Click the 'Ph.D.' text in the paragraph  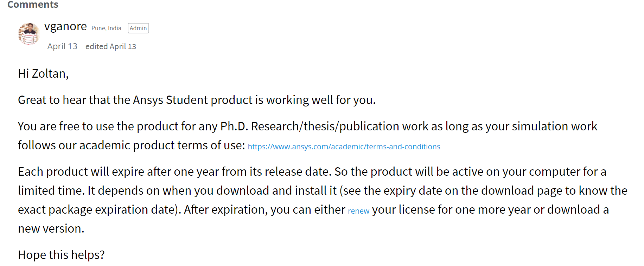tap(234, 126)
